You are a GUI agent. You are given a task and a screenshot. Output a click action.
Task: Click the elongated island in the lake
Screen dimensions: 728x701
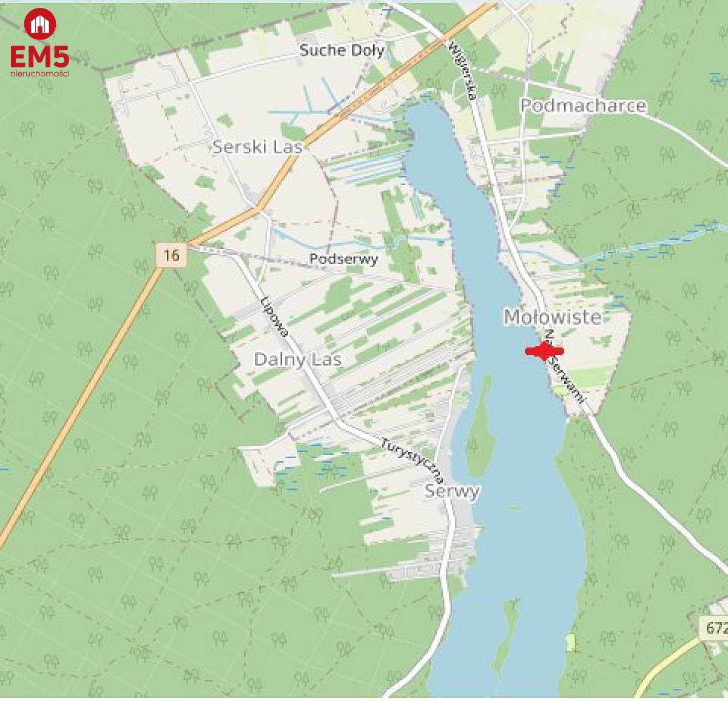click(480, 426)
